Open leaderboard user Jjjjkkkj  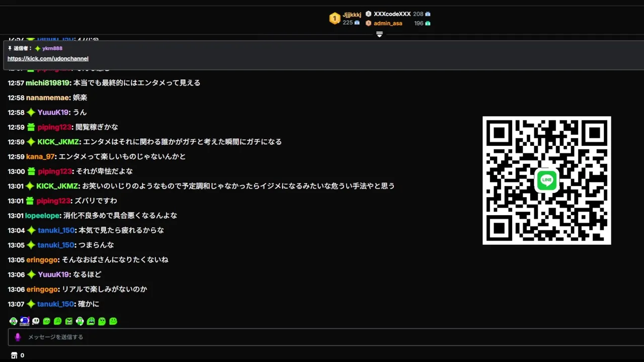click(x=352, y=15)
